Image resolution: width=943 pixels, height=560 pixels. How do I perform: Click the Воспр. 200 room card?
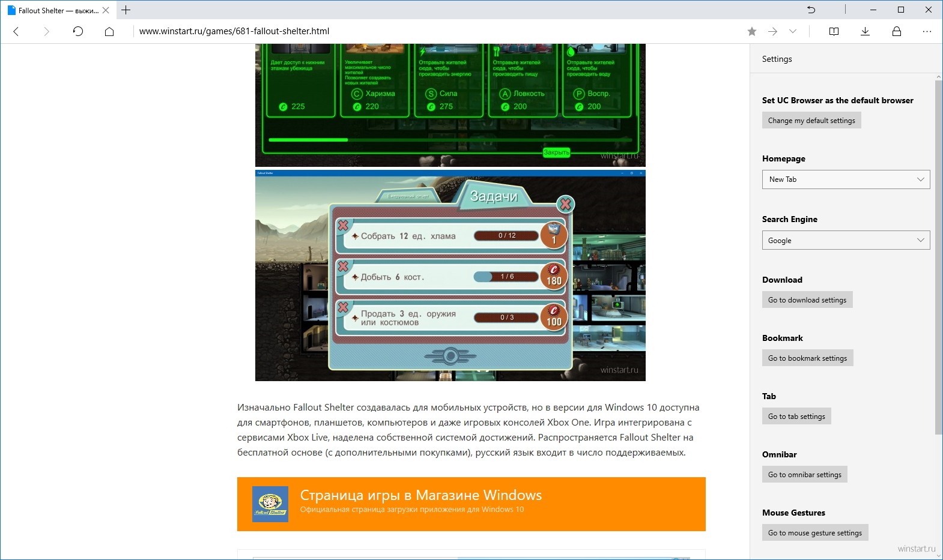[596, 80]
